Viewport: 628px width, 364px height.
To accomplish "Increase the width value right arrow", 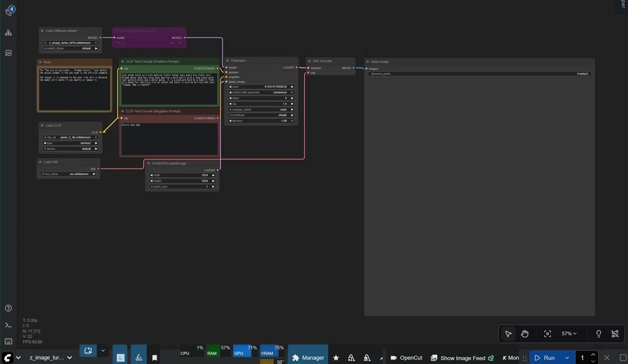I will click(213, 175).
